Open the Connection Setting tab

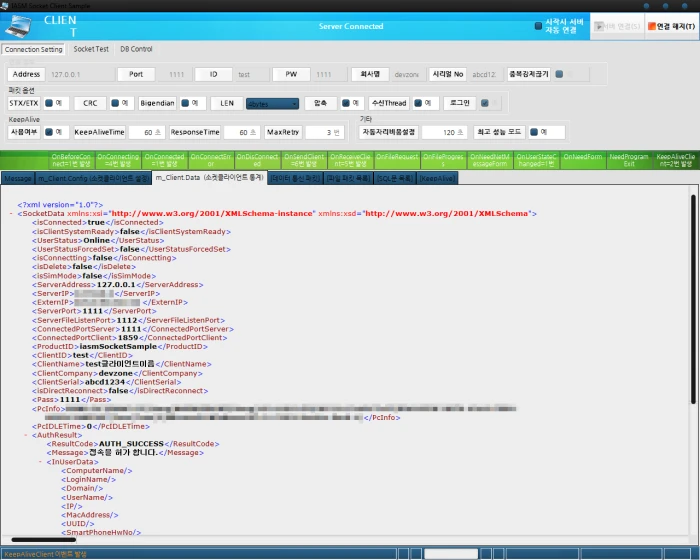(33, 49)
